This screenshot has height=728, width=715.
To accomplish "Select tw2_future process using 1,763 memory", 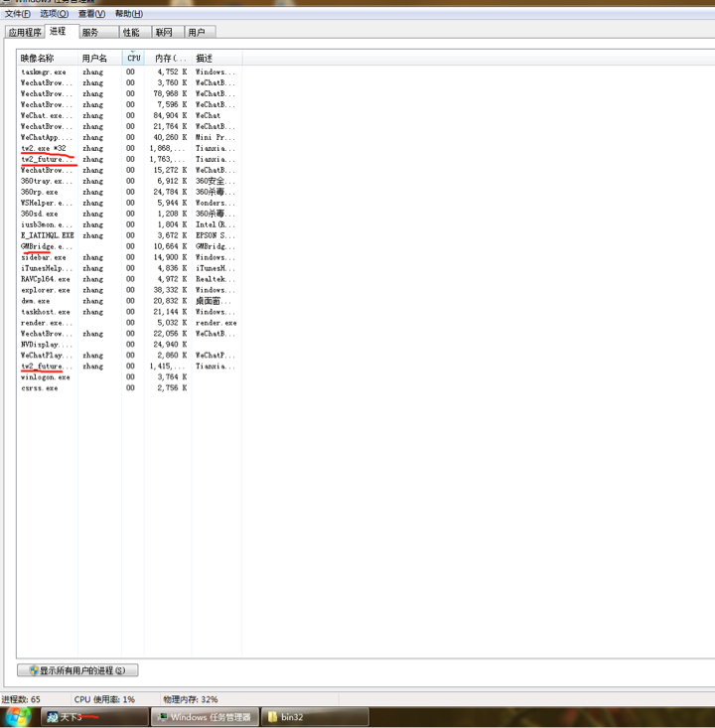I will click(129, 159).
